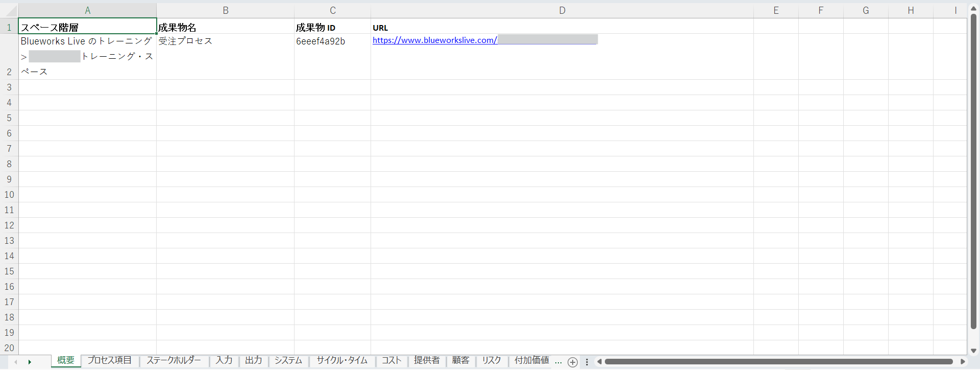The image size is (980, 370).
Task: Select column F header
Action: [x=821, y=11]
